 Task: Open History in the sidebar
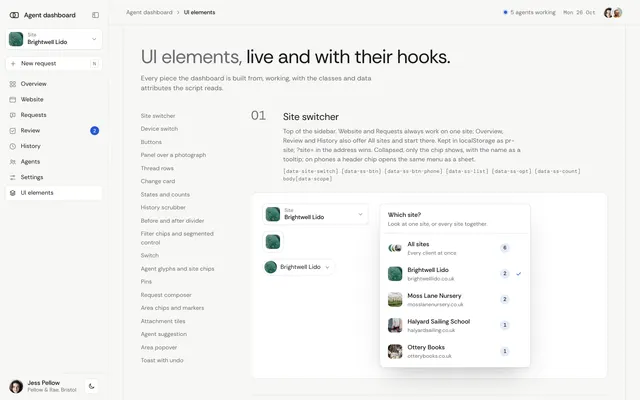click(x=54, y=146)
